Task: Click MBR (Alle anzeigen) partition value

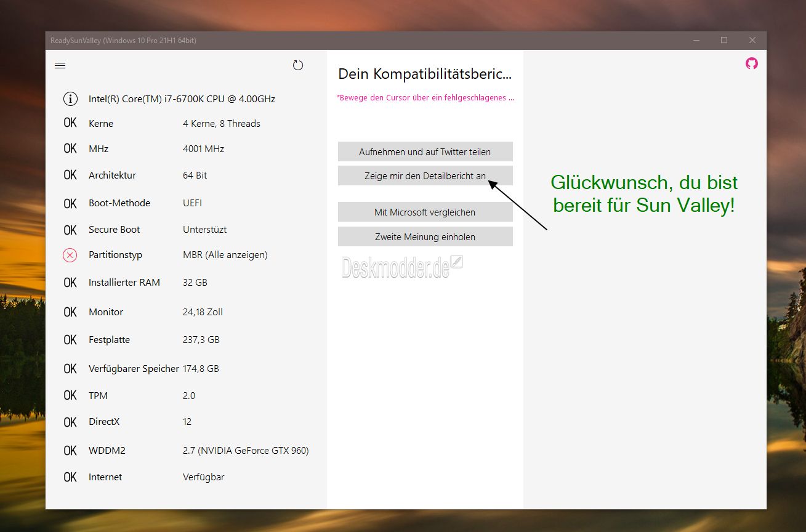Action: click(x=225, y=254)
